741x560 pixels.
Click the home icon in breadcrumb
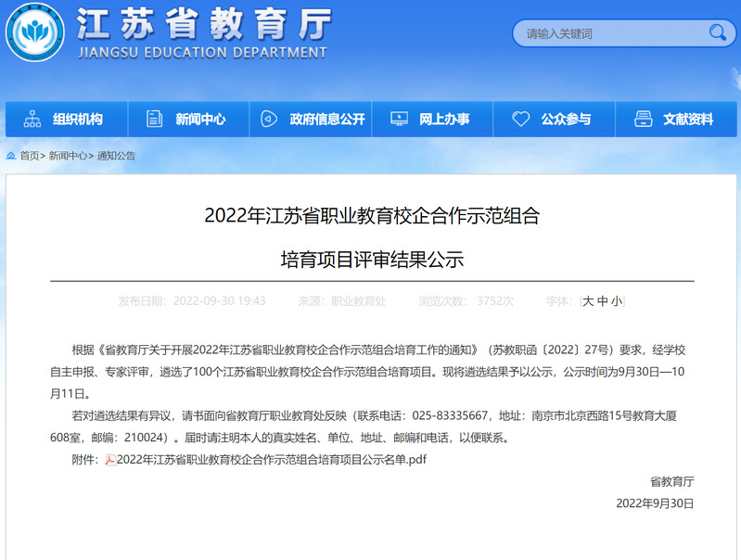pyautogui.click(x=11, y=156)
